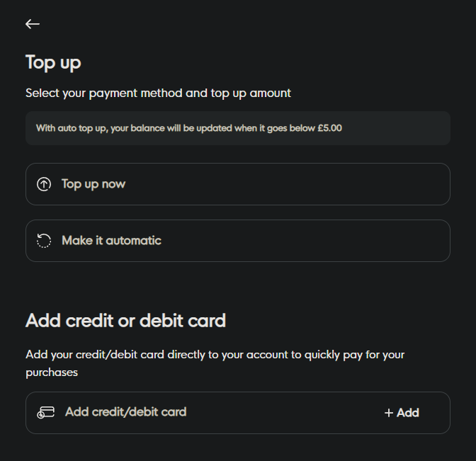Click the upward arrow circle icon
Viewport: 476px width, 461px height.
(x=44, y=184)
